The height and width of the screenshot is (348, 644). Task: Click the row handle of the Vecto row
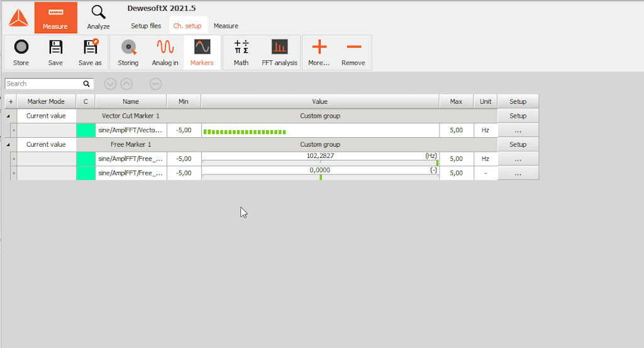pos(14,130)
